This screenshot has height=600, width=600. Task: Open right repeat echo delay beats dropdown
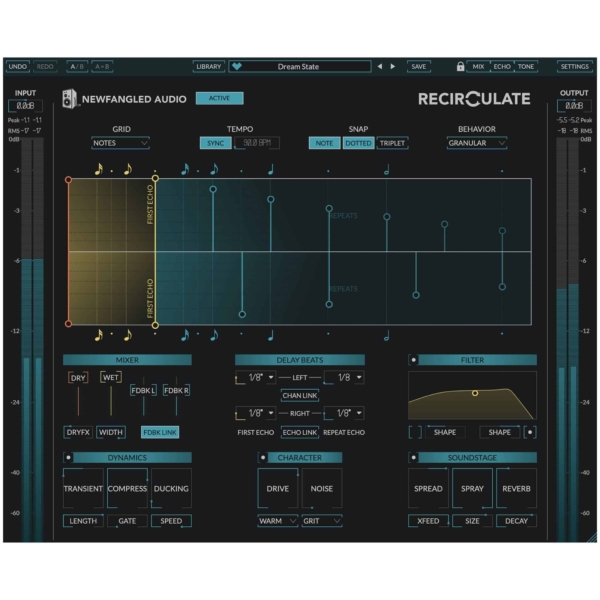pyautogui.click(x=344, y=413)
